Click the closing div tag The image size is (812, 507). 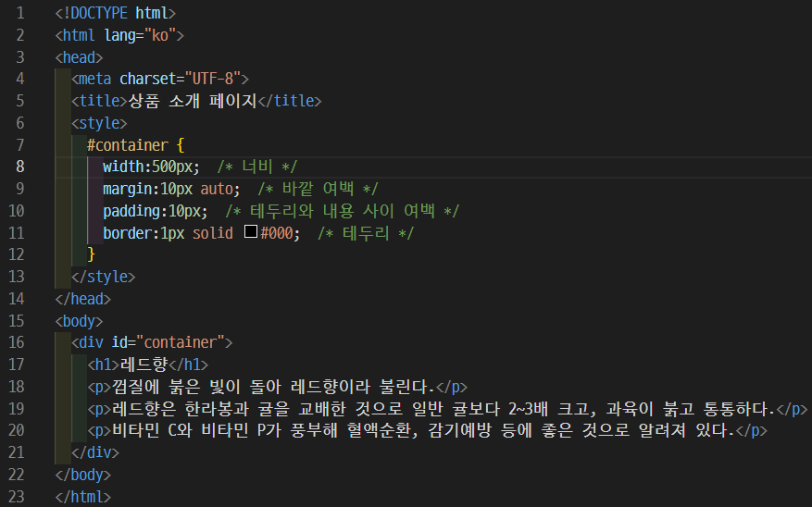[x=95, y=452]
